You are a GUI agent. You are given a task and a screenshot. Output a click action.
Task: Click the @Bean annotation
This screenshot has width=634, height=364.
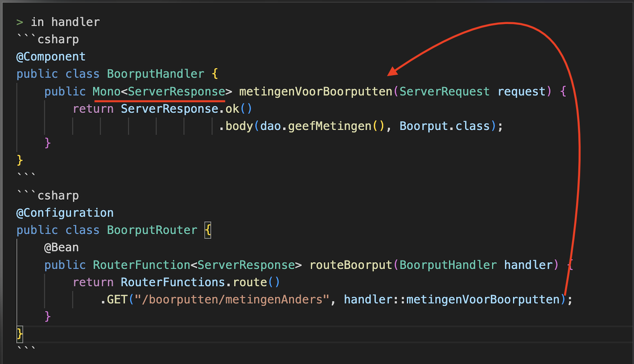pos(61,247)
